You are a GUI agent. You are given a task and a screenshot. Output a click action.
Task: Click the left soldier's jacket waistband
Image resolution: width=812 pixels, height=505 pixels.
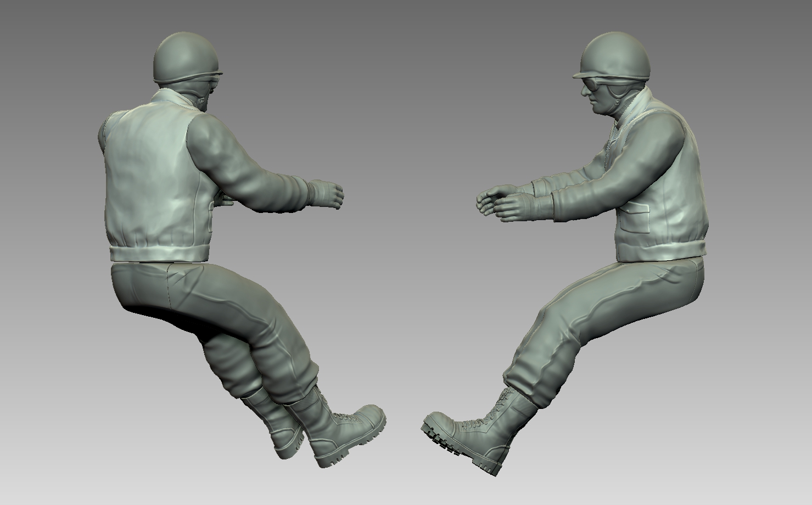click(159, 252)
